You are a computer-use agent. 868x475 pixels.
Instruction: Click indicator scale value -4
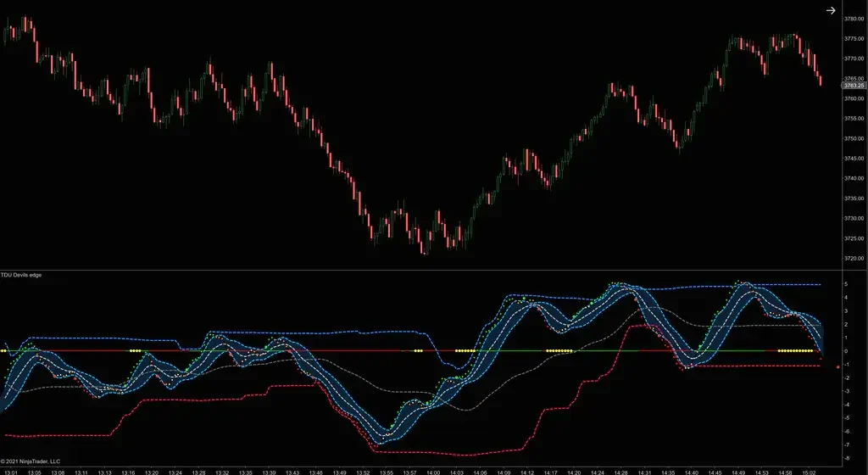point(847,405)
